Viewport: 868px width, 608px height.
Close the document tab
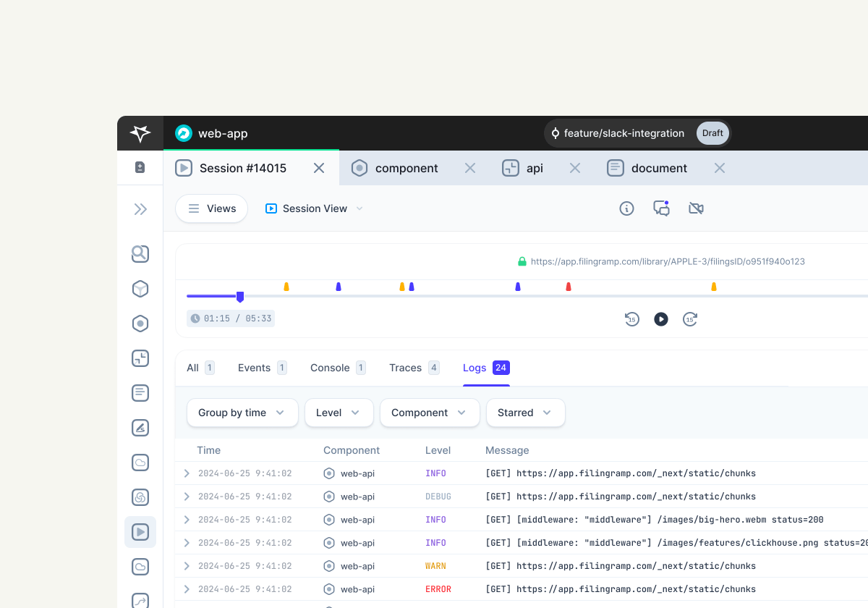[x=720, y=168]
